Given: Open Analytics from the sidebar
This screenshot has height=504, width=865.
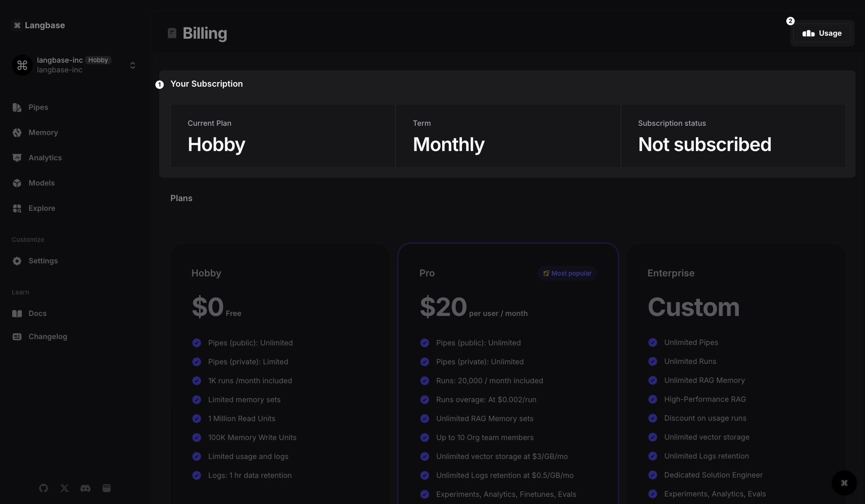Looking at the screenshot, I should point(45,158).
